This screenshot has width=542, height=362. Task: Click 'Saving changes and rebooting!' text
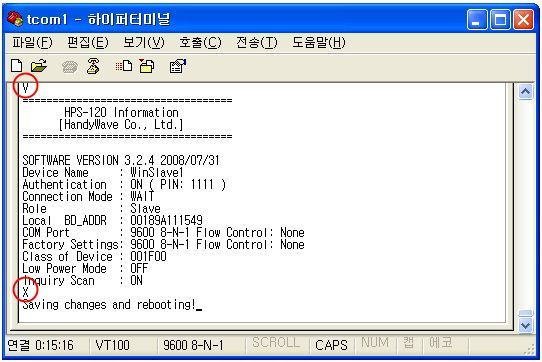(109, 305)
